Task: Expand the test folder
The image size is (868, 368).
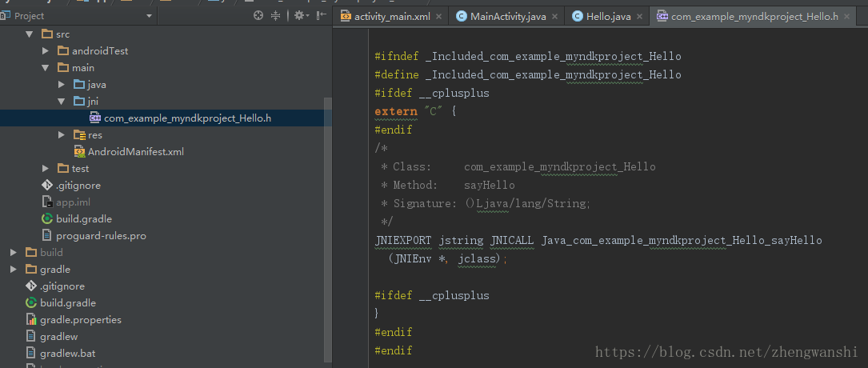Action: tap(46, 168)
